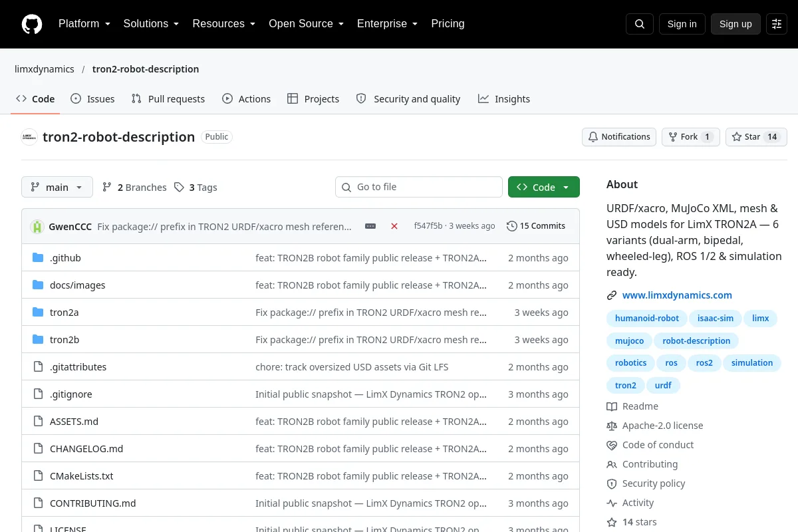The image size is (798, 532).
Task: View the 2 Branches list
Action: 134,188
